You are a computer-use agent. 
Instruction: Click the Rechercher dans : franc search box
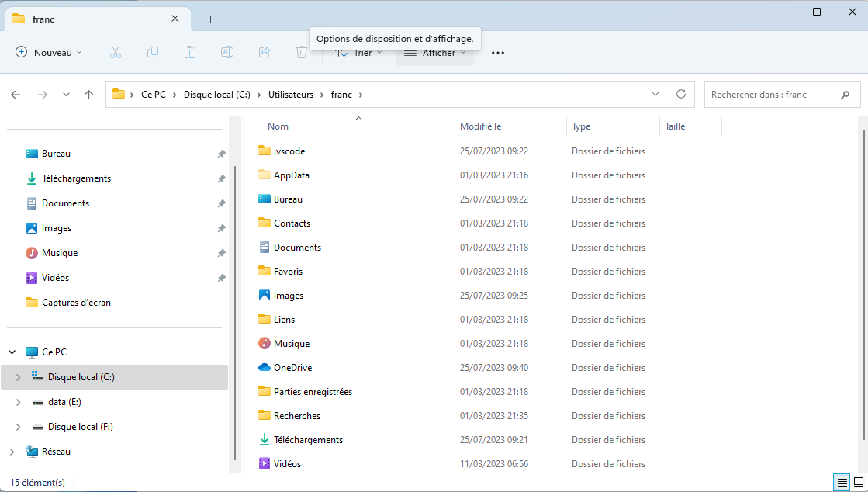(x=772, y=95)
